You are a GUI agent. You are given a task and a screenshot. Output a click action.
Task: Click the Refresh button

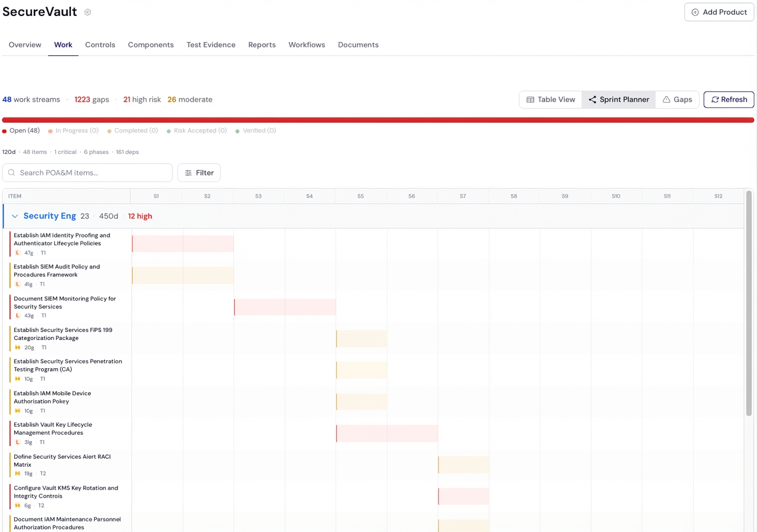pos(729,100)
